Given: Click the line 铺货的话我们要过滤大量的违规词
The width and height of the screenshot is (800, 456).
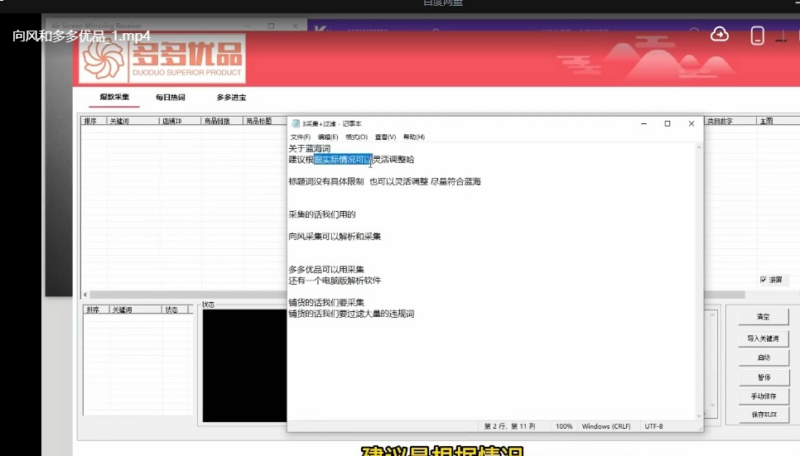Looking at the screenshot, I should 351,314.
